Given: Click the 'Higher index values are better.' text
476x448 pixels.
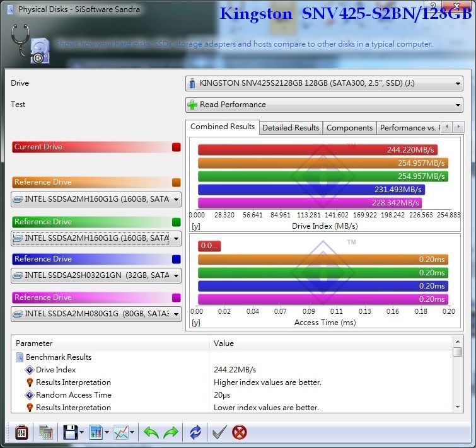Looking at the screenshot, I should tap(267, 382).
